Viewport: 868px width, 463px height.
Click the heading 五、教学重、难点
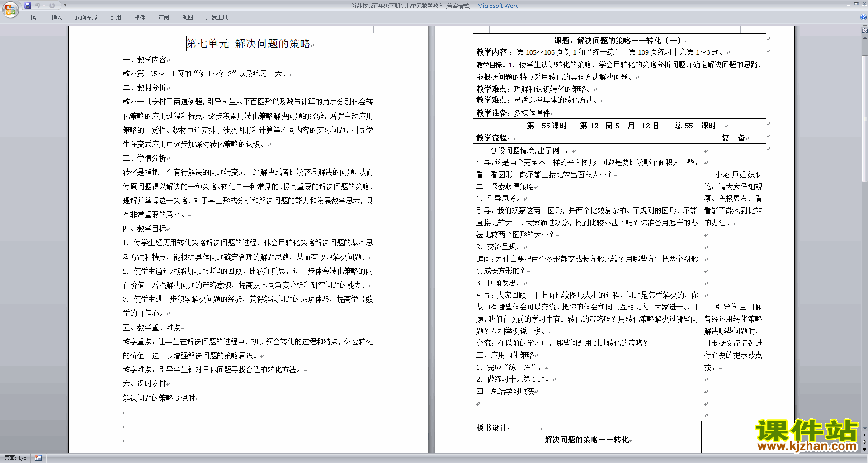(151, 327)
